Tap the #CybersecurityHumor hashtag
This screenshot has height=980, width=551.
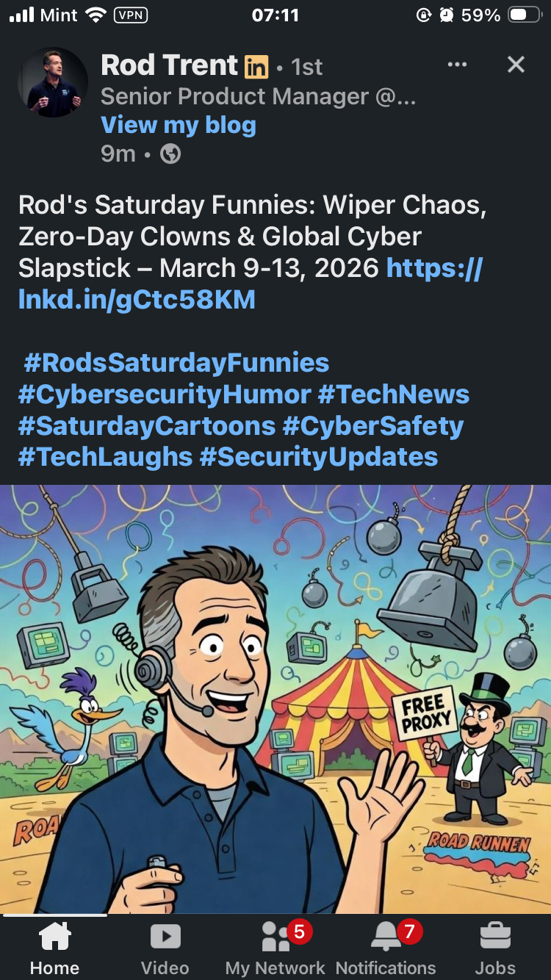pyautogui.click(x=165, y=394)
